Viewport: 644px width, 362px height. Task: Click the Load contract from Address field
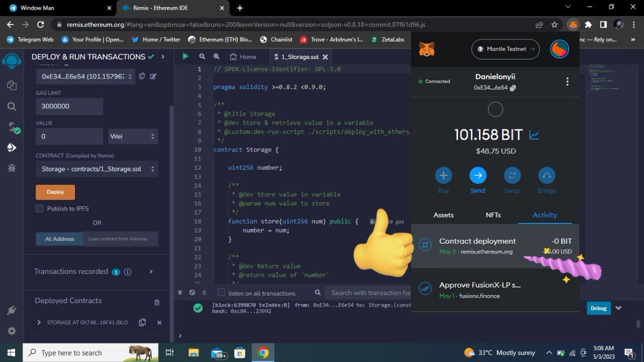[121, 239]
